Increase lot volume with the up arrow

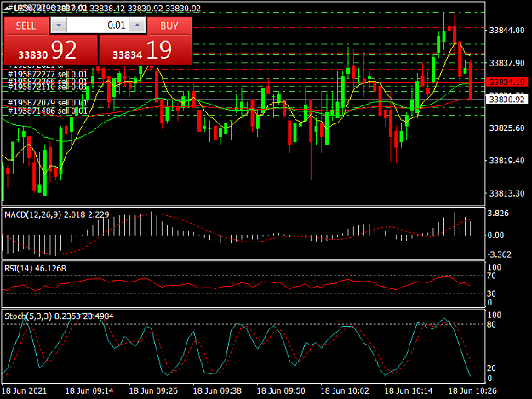click(137, 26)
